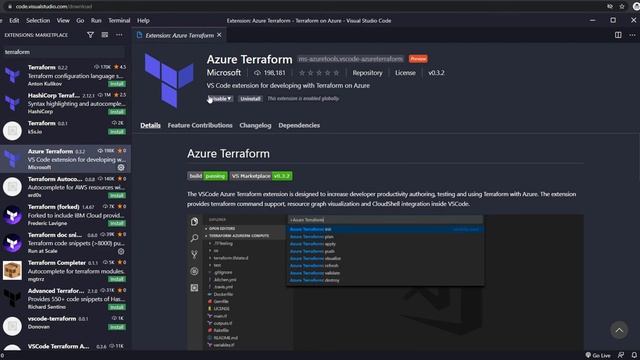Switch to the Dependencies tab
Viewport: 640px width, 360px height.
299,125
